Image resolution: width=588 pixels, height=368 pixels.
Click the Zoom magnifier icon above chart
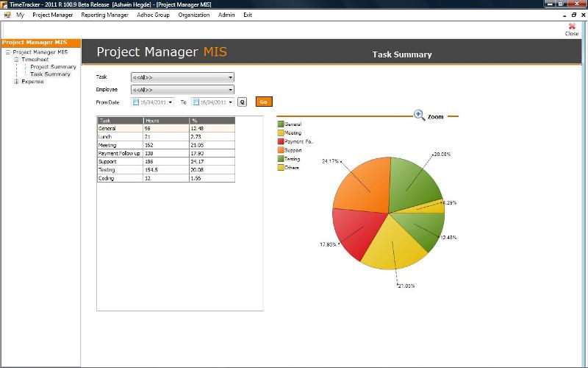[x=419, y=115]
